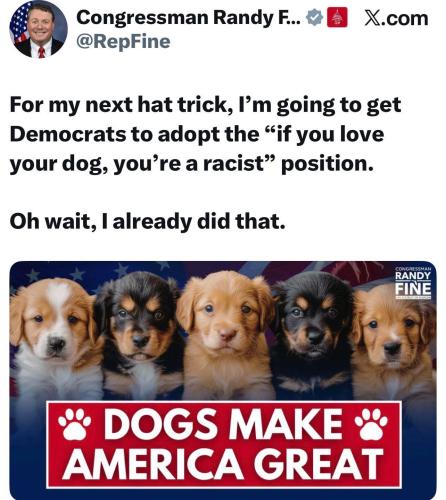Click the word Democrats in the tweet

67,134
